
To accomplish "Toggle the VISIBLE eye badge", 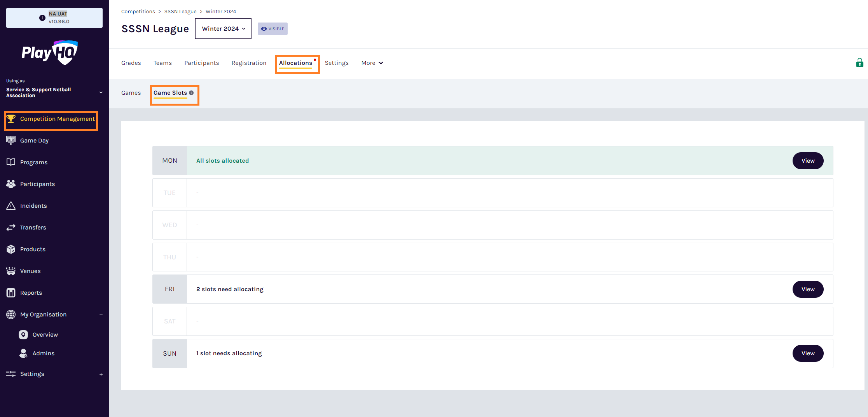I will tap(272, 29).
